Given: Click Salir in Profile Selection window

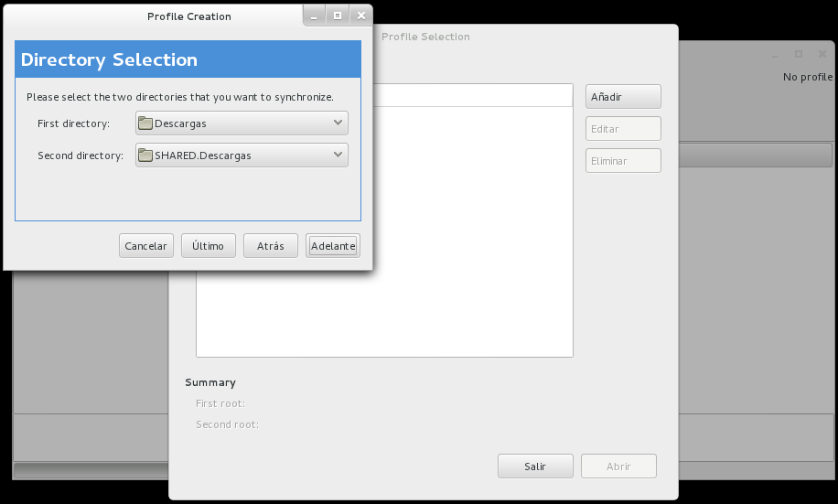Looking at the screenshot, I should click(x=535, y=466).
